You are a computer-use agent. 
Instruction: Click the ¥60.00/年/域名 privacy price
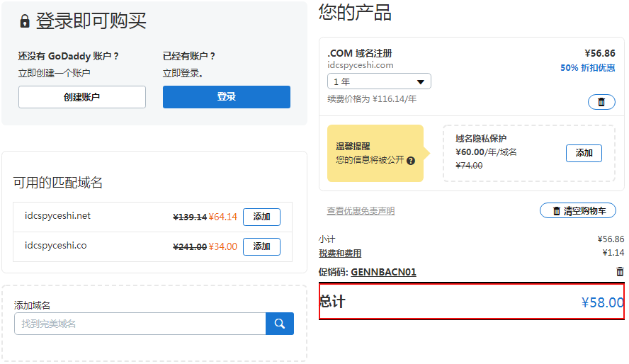(x=486, y=152)
